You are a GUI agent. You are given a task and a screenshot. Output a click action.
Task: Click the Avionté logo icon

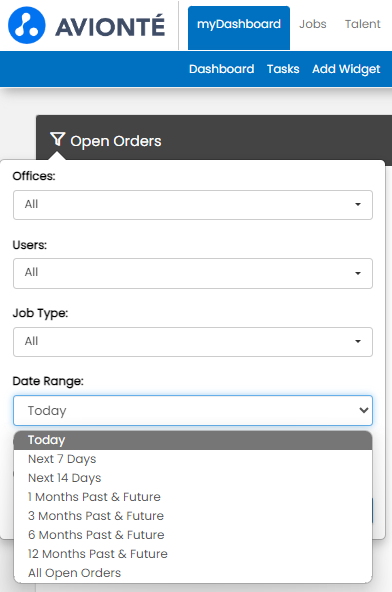click(x=27, y=25)
